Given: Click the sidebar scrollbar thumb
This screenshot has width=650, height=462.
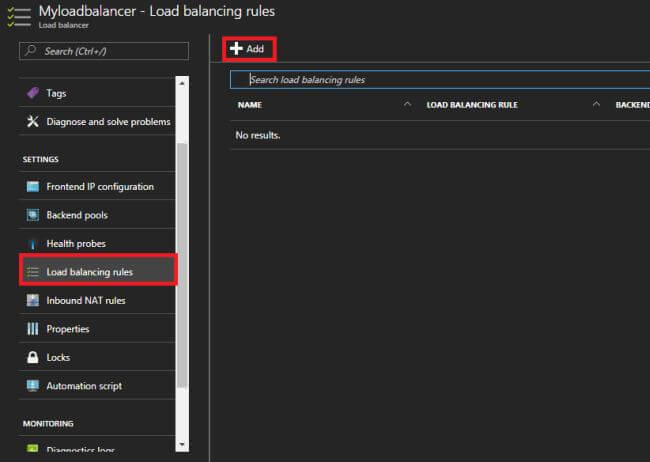Looking at the screenshot, I should click(182, 265).
